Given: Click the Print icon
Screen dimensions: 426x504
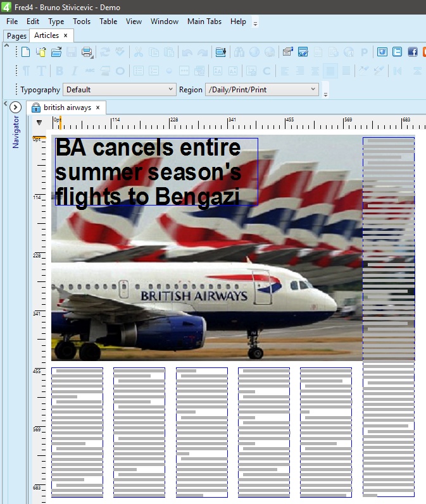Looking at the screenshot, I should point(87,52).
